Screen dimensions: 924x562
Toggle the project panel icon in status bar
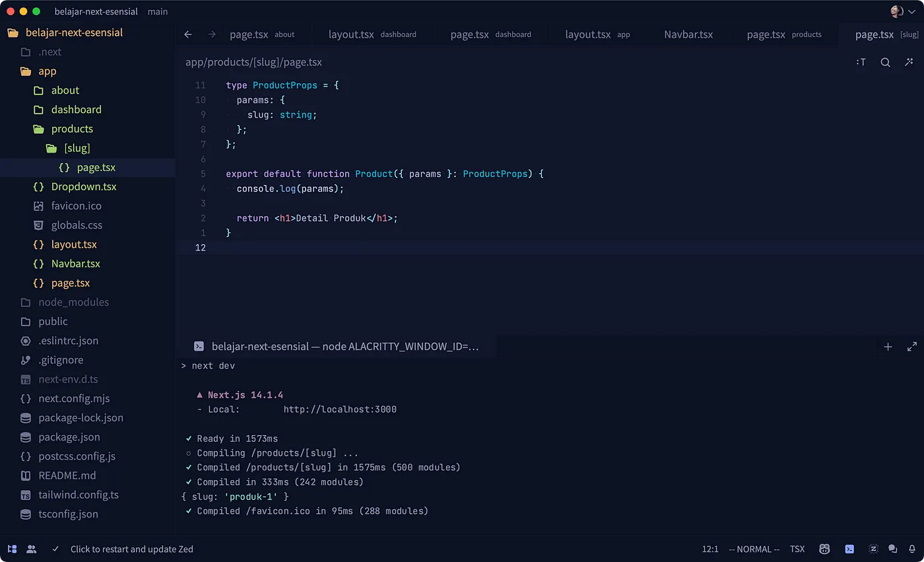[12, 549]
